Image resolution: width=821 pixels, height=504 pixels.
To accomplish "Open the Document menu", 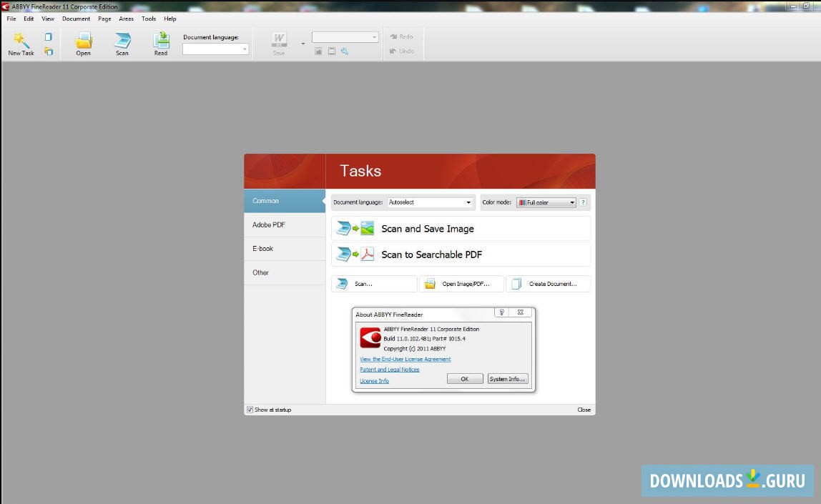I will click(x=76, y=19).
